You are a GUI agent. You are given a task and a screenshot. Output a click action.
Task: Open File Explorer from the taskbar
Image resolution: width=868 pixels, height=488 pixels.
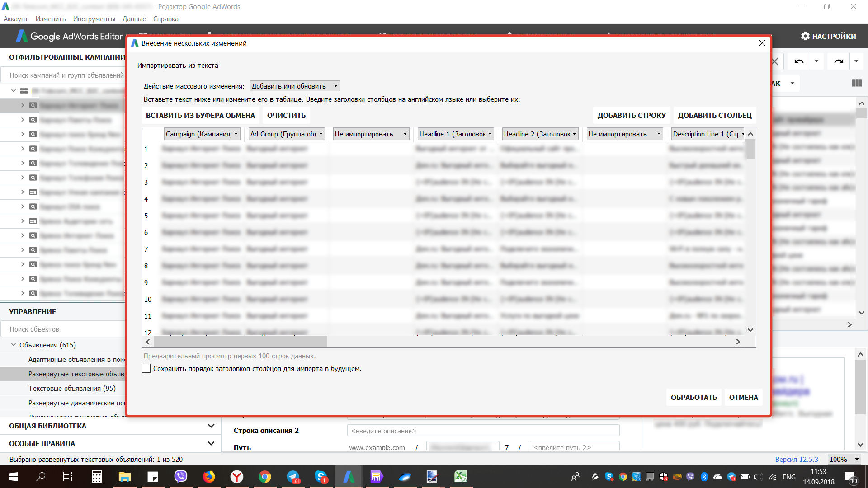tap(124, 477)
